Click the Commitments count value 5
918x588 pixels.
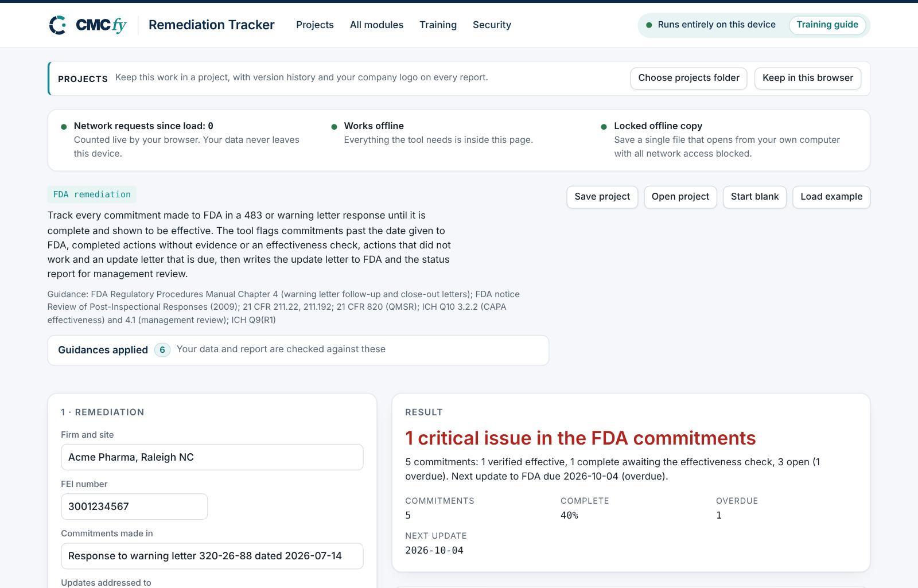[x=408, y=515]
